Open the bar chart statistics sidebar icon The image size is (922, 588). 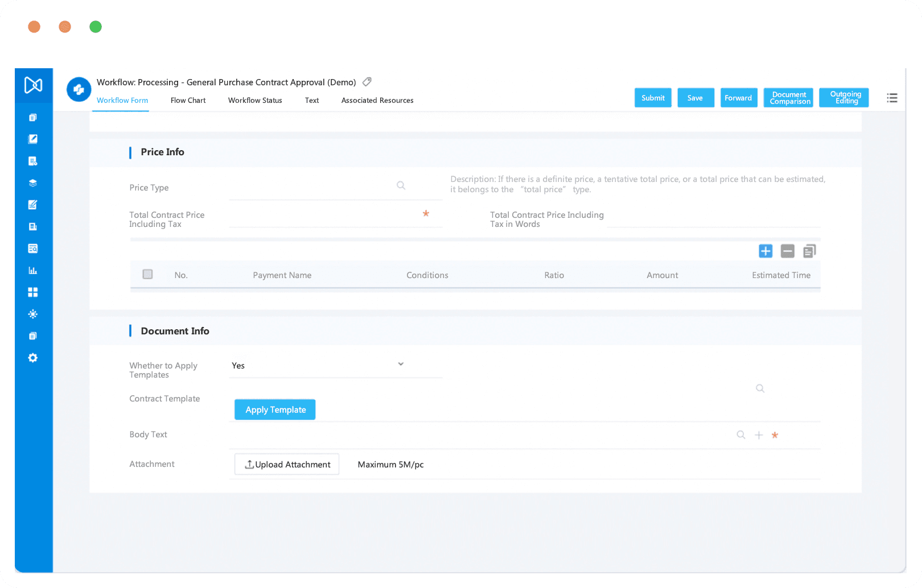(33, 271)
